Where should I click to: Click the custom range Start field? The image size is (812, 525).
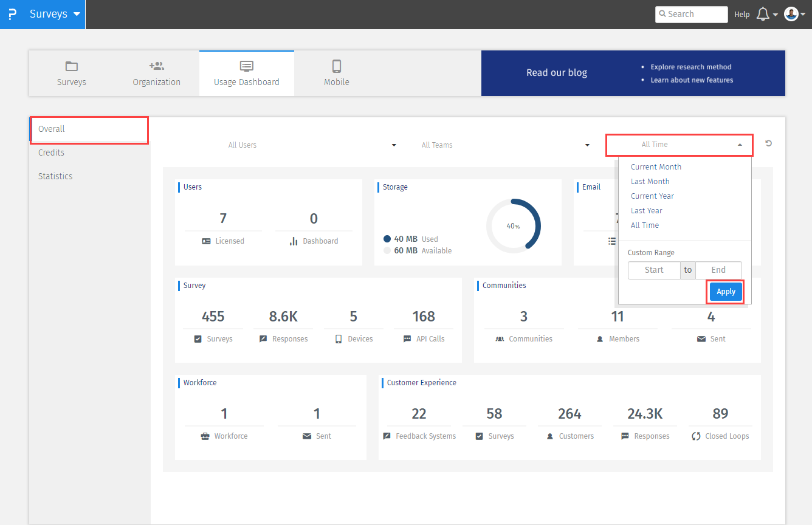point(653,270)
